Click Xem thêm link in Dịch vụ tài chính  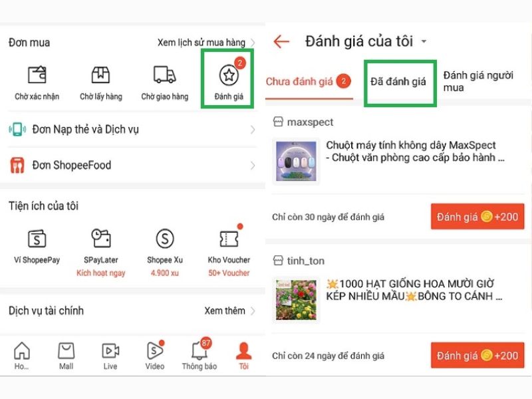(x=225, y=311)
